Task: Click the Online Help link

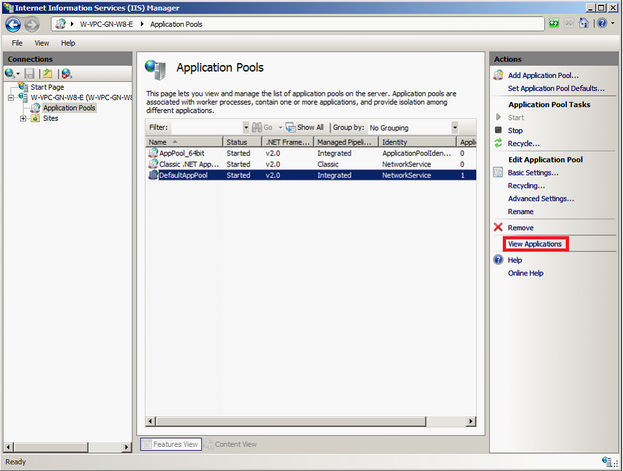Action: coord(526,273)
